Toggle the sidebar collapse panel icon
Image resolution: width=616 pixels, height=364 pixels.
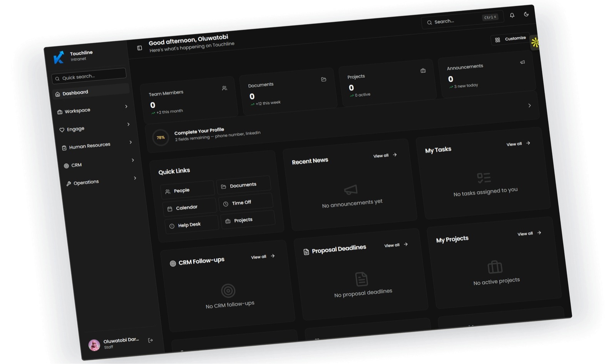[139, 48]
